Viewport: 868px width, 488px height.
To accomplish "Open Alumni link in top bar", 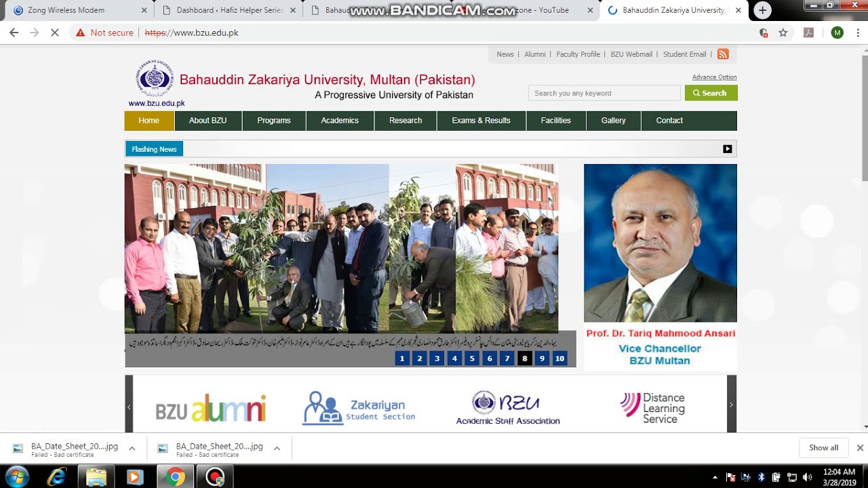I will point(535,54).
